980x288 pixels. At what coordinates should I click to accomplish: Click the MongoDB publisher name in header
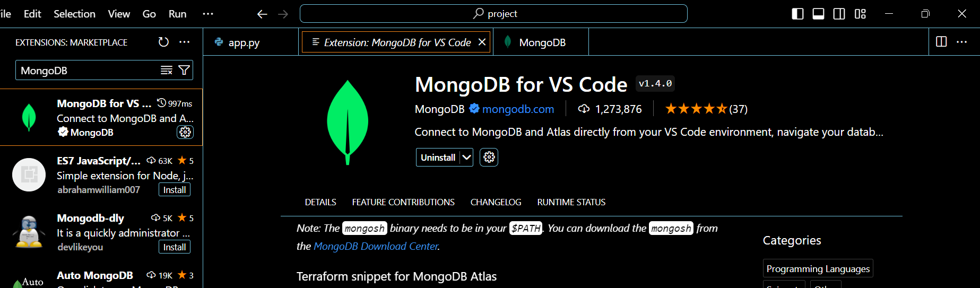[439, 109]
